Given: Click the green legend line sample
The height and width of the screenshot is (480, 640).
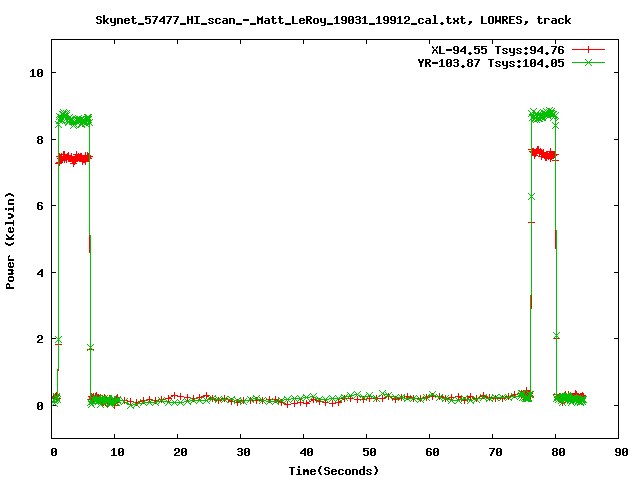Looking at the screenshot, I should pos(588,62).
